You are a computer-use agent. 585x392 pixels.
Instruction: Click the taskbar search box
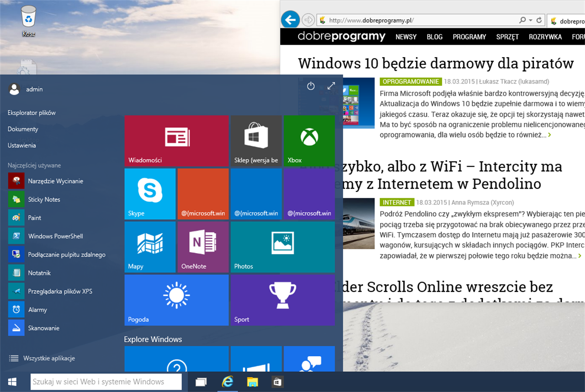click(x=106, y=381)
